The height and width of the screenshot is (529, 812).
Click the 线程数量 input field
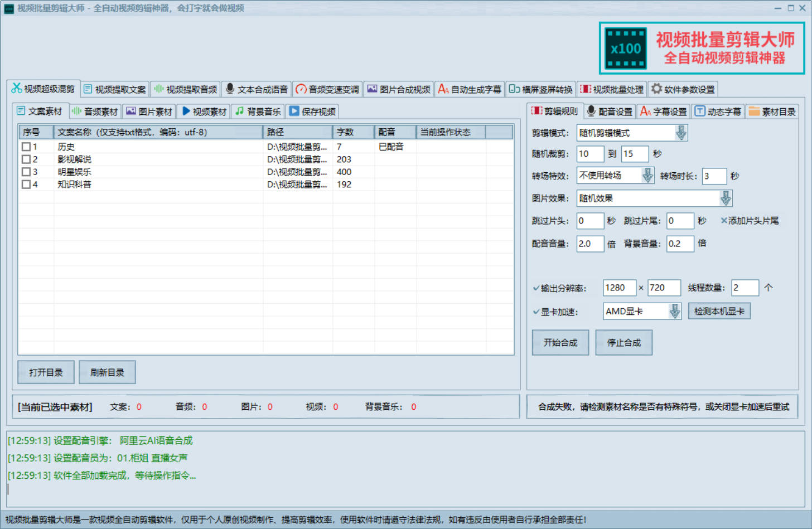pos(745,288)
